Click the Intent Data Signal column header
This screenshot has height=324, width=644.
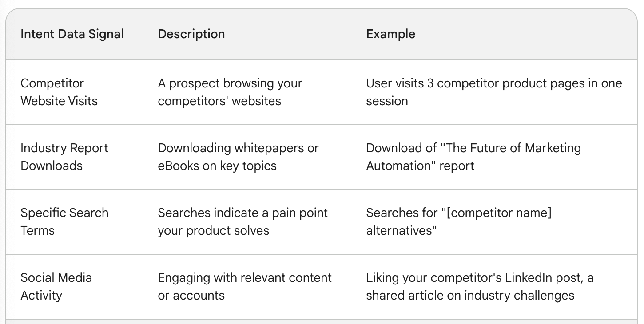coord(72,34)
